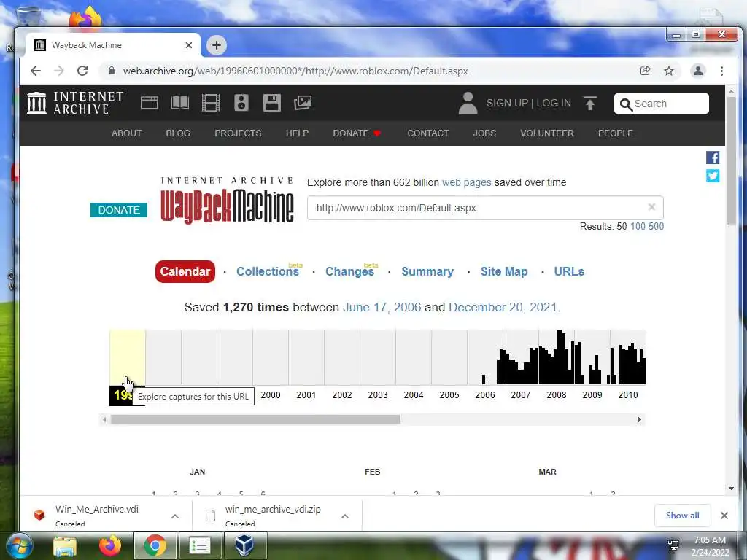The image size is (747, 560).
Task: Reload the page in Chrome
Action: click(82, 71)
